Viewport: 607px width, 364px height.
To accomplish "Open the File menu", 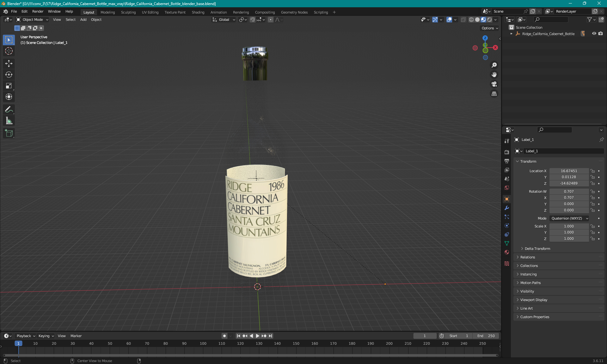I will [14, 11].
